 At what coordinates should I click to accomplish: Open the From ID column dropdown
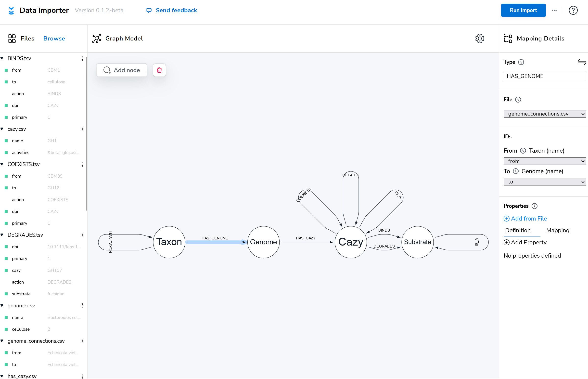[x=544, y=161]
